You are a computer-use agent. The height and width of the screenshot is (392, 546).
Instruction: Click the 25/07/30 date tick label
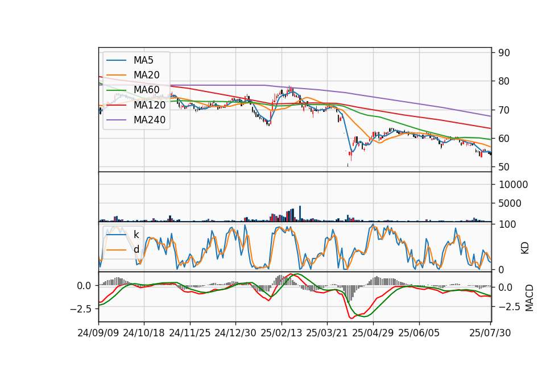click(x=490, y=333)
